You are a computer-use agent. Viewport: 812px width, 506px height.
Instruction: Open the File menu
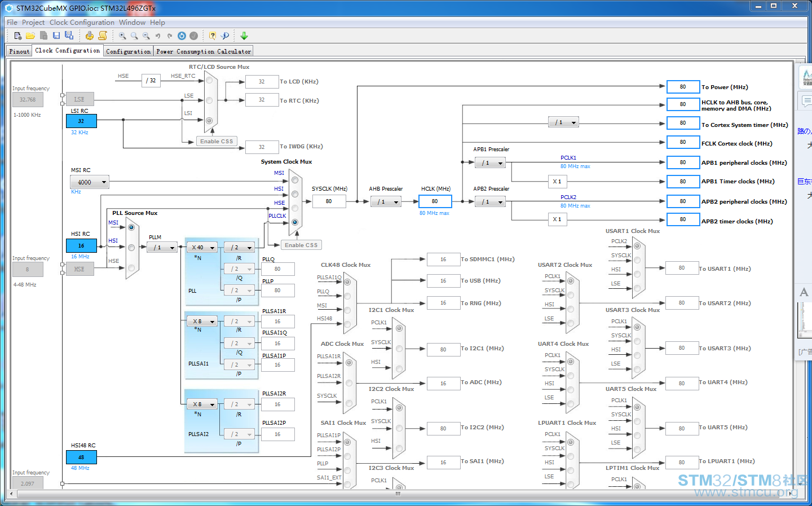point(12,23)
